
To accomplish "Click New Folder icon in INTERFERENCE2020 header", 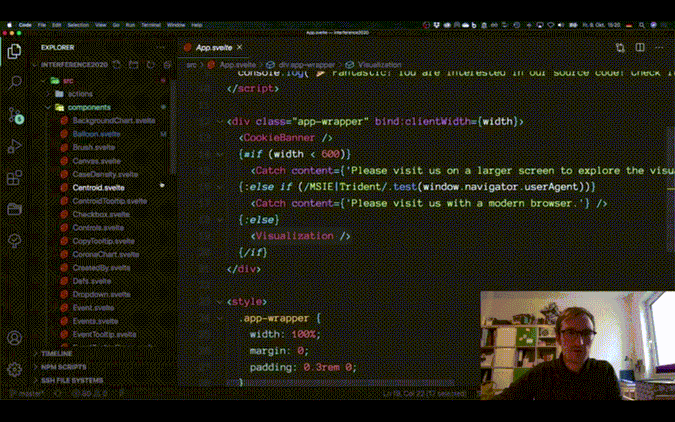I will [134, 65].
